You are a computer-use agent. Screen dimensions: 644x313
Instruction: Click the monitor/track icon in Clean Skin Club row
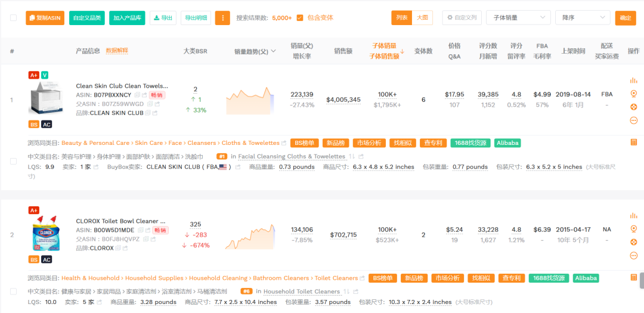pyautogui.click(x=633, y=94)
